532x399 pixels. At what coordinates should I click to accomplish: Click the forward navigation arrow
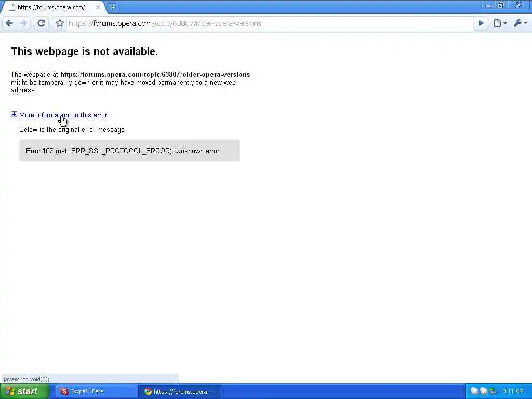pyautogui.click(x=23, y=23)
